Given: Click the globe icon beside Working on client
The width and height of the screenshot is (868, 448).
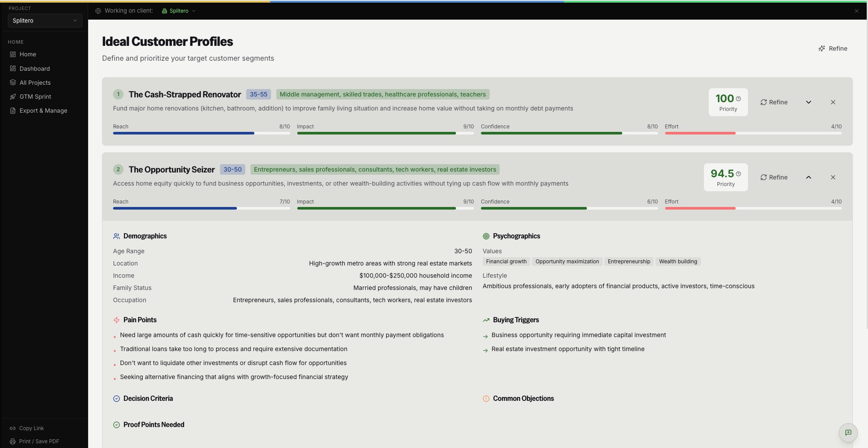Looking at the screenshot, I should click(98, 11).
